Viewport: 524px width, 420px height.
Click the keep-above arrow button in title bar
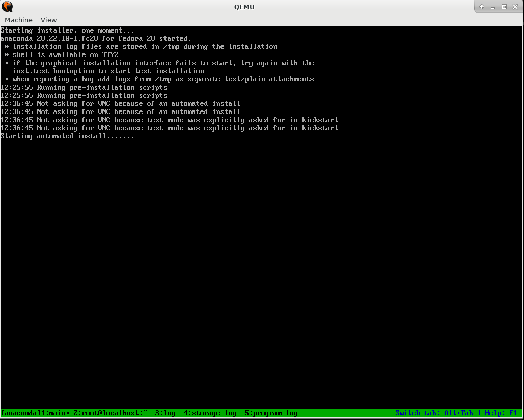[x=482, y=7]
